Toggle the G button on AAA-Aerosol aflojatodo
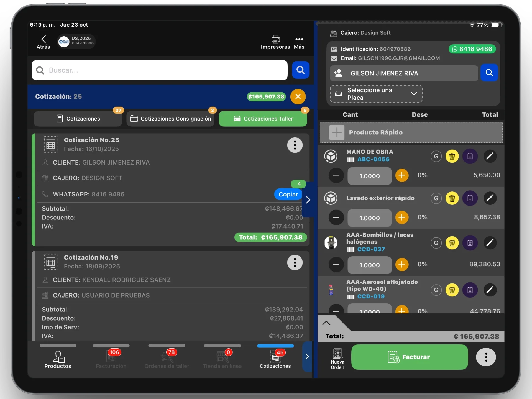Screen dimensions: 532x399 436,290
